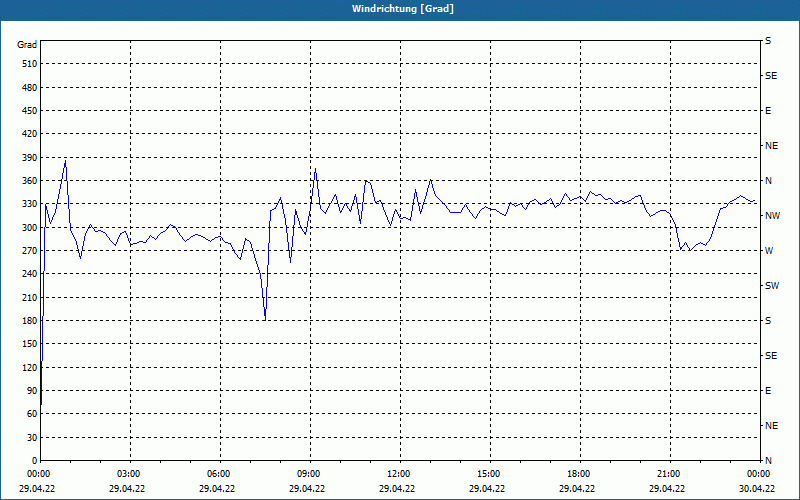The height and width of the screenshot is (500, 800).
Task: Select the 09:00 time label
Action: click(x=310, y=474)
